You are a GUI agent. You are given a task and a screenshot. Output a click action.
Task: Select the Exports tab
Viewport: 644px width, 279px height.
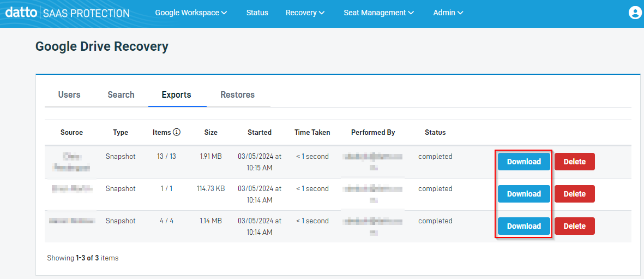(177, 94)
